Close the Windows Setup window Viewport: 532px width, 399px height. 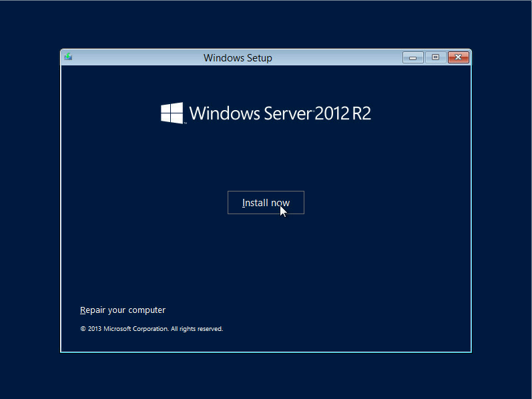tap(459, 57)
